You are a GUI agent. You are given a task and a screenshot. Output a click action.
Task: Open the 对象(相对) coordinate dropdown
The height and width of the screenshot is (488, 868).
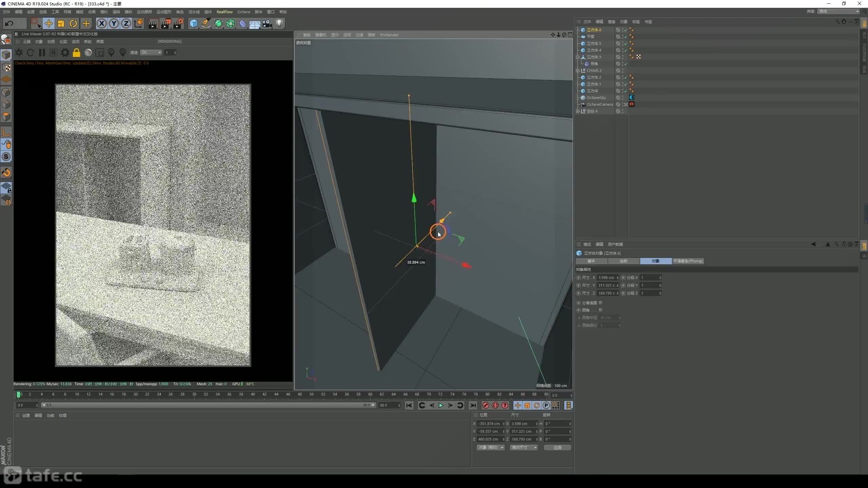pyautogui.click(x=491, y=448)
